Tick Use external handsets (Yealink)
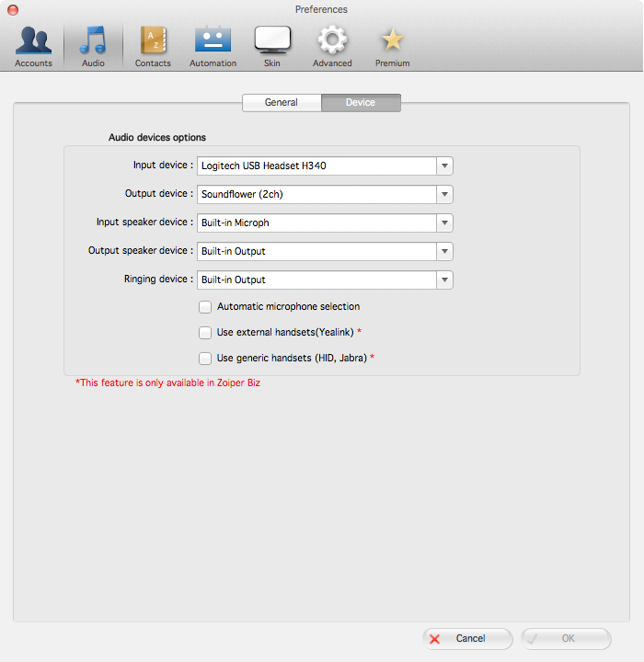The height and width of the screenshot is (662, 644). [205, 333]
